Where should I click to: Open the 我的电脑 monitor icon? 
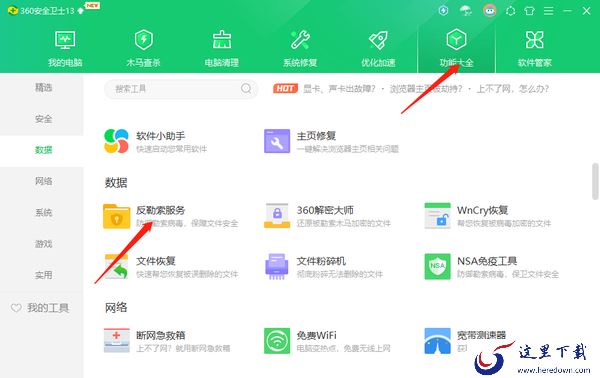65,40
